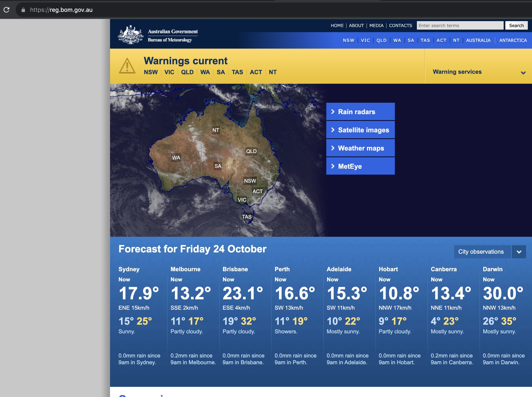Click the chevron beside Satellite images
The width and height of the screenshot is (532, 397).
(x=333, y=130)
